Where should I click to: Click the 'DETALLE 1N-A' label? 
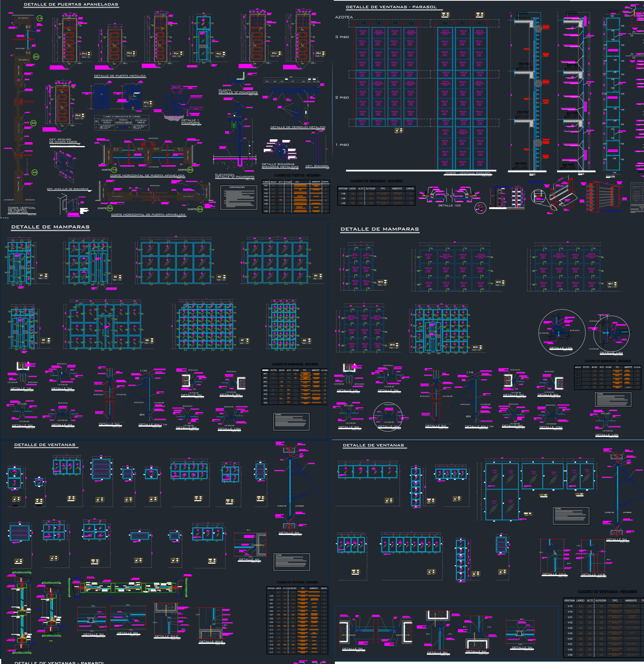coord(554,574)
